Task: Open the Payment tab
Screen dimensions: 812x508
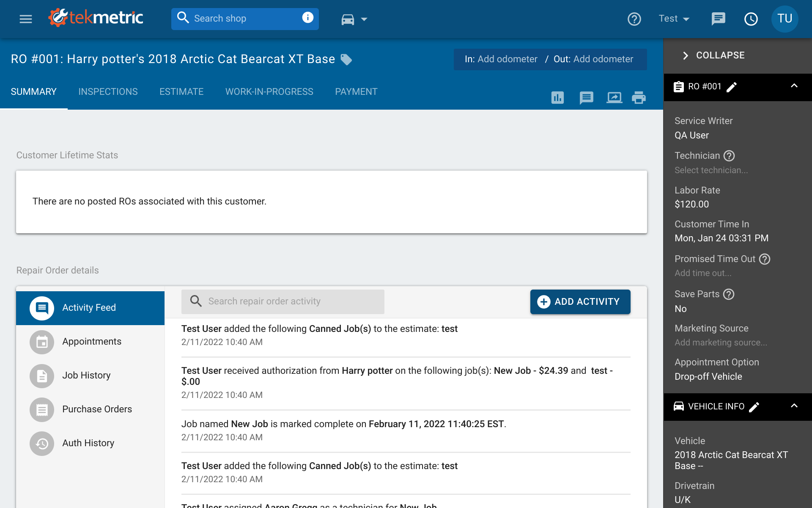Action: pyautogui.click(x=356, y=91)
